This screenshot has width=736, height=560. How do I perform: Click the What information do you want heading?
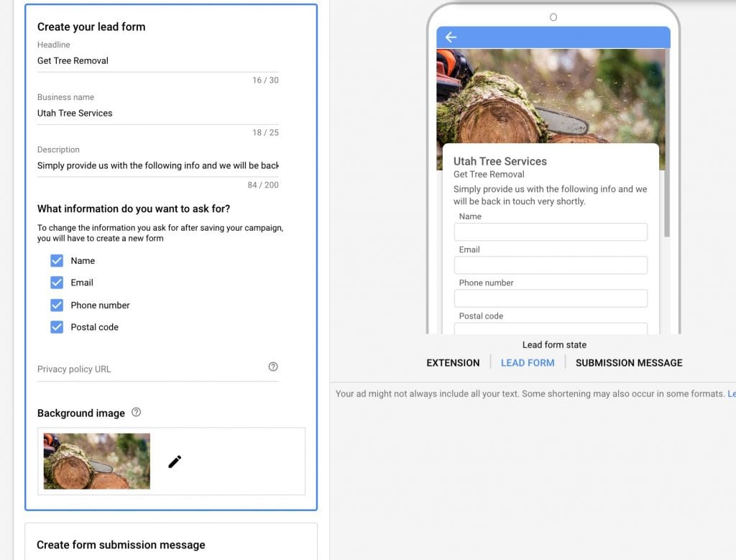[x=134, y=209]
